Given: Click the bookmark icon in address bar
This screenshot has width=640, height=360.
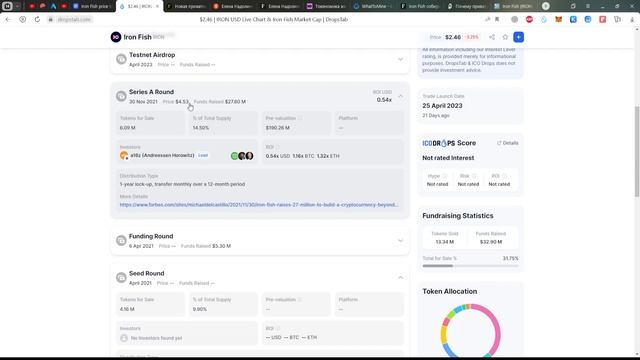Looking at the screenshot, I should [x=497, y=20].
